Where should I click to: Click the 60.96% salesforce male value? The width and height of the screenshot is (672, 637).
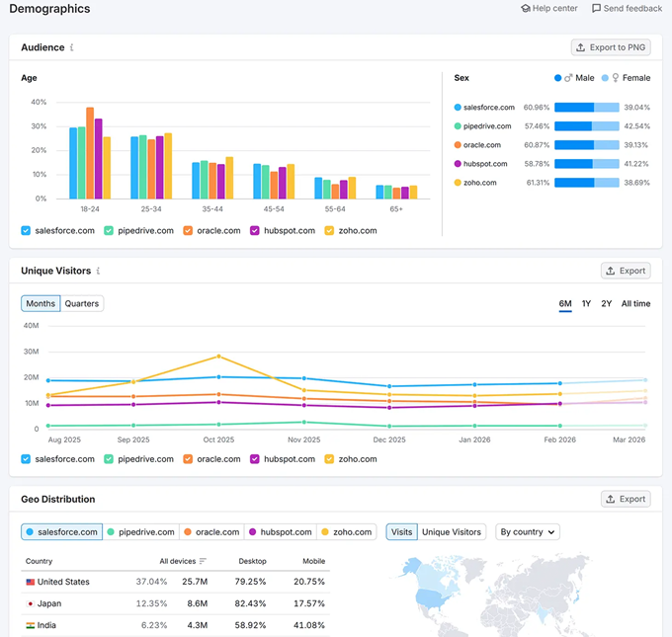[537, 107]
